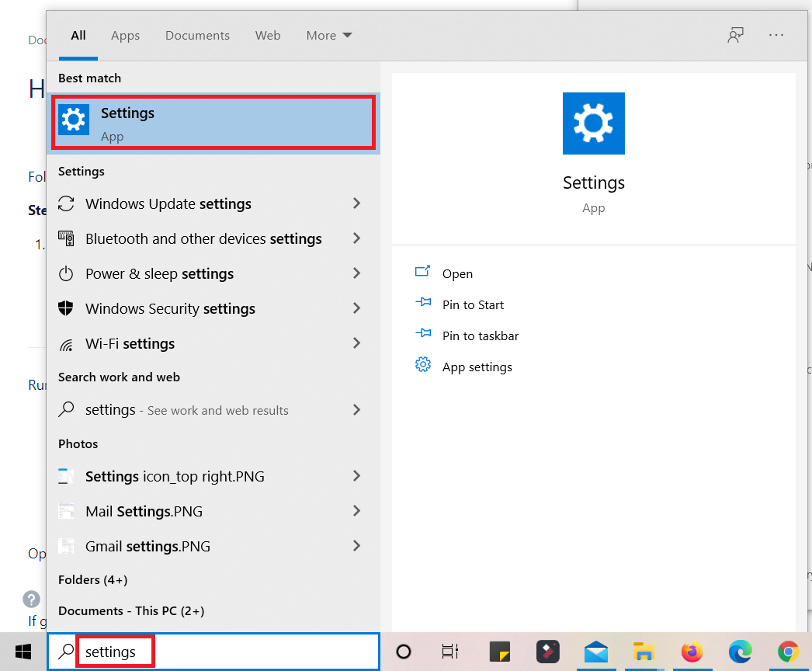Click the search magnifier icon in taskbar box
Viewport: 812px width, 671px height.
tap(66, 652)
